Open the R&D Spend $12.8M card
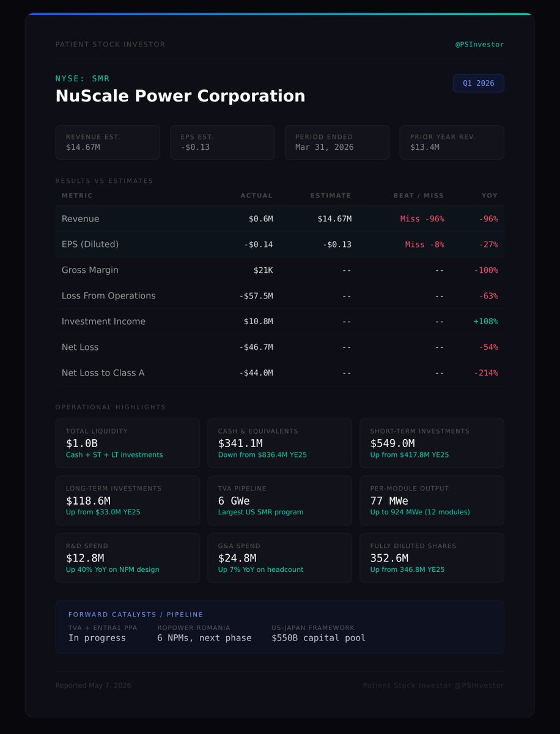 tap(128, 558)
